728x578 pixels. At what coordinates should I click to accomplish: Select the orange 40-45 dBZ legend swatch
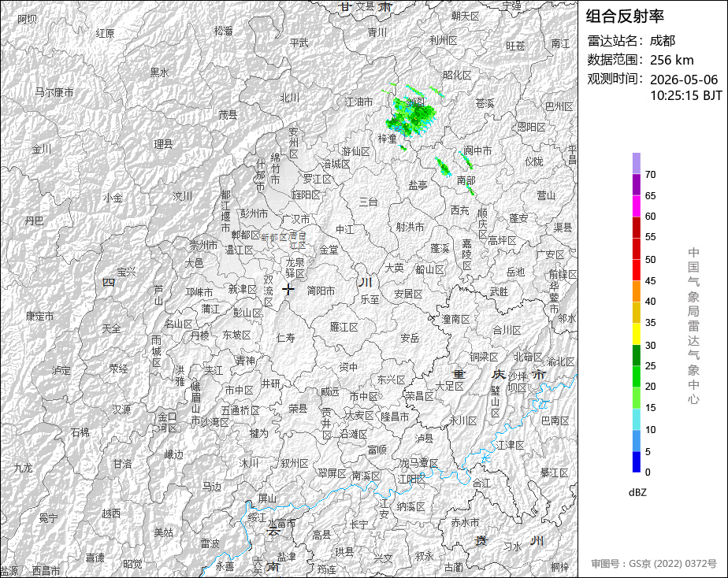pyautogui.click(x=636, y=291)
